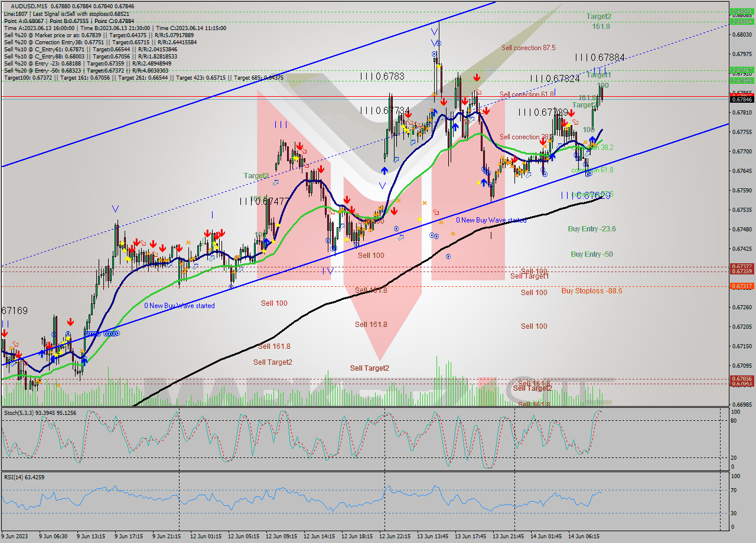Screen dimensions: 756x543
Task: Click price axis value 0.67700
Action: coord(742,151)
